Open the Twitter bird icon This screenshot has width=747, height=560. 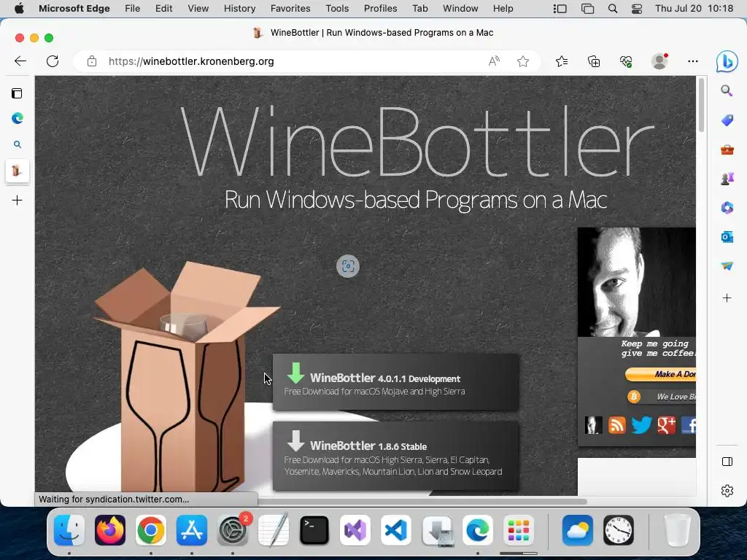click(641, 425)
